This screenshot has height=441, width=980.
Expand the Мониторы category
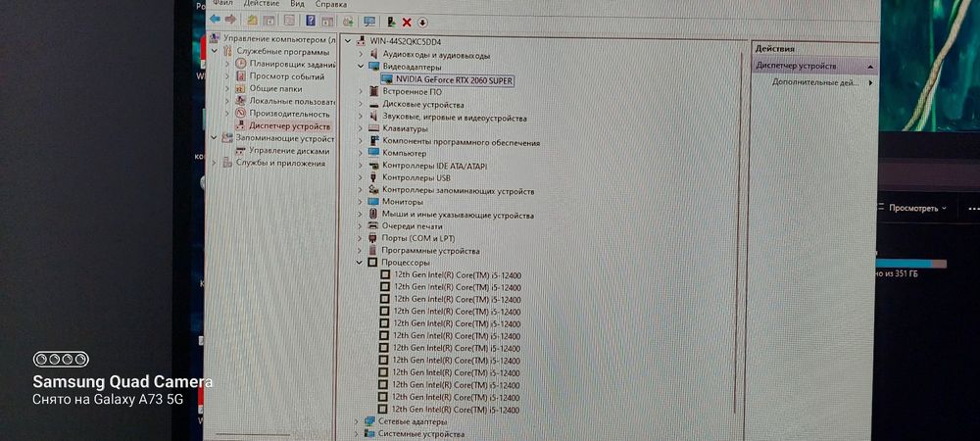(361, 202)
